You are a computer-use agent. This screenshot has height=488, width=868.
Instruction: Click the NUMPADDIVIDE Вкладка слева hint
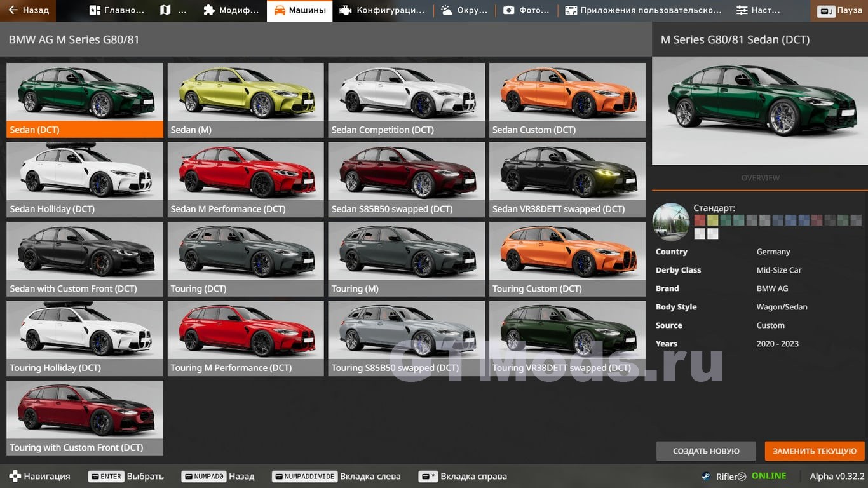pos(336,476)
